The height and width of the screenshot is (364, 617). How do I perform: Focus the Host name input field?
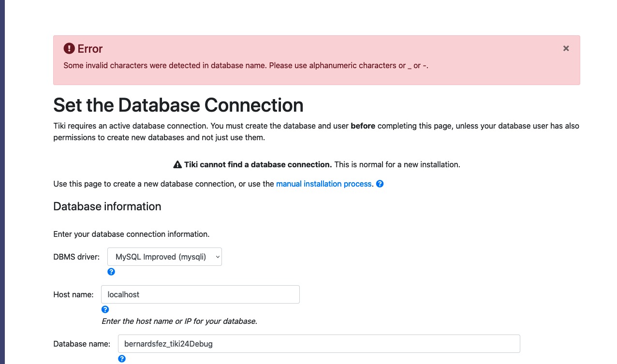click(x=200, y=294)
